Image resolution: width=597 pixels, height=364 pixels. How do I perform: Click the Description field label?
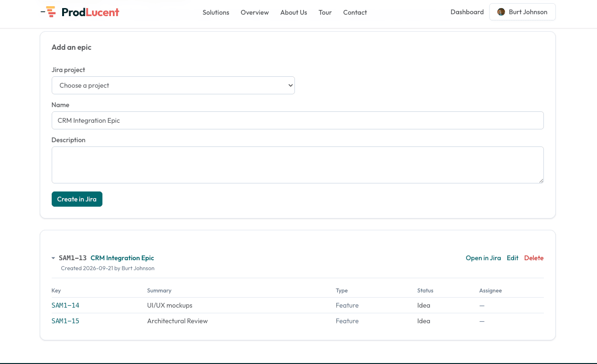pyautogui.click(x=68, y=140)
